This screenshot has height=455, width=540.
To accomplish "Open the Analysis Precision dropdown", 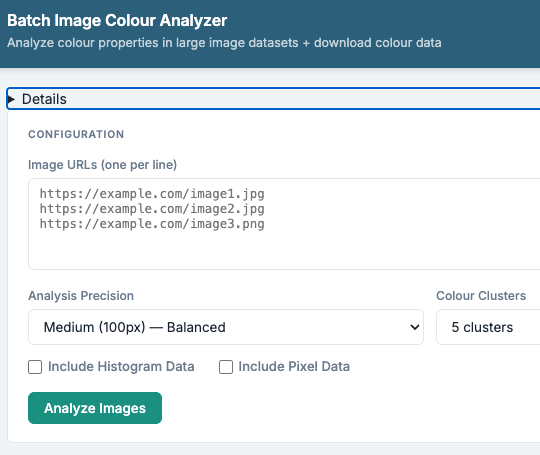I will point(226,327).
